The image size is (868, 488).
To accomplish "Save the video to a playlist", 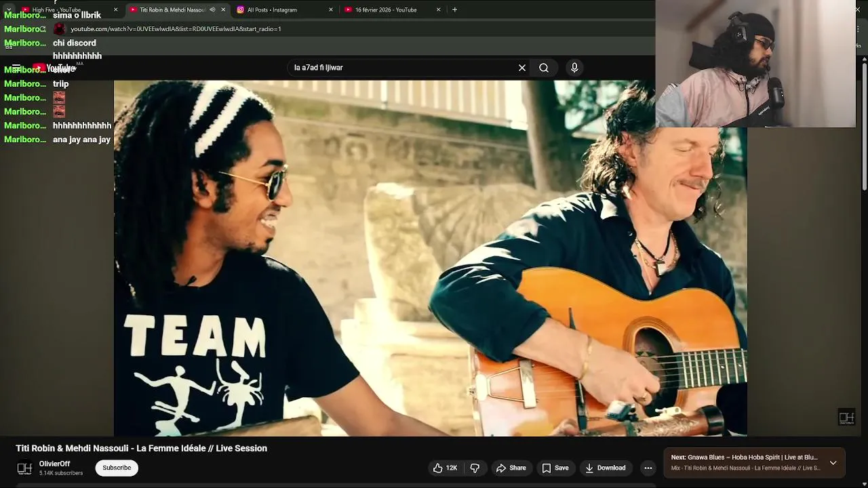I will point(555,468).
